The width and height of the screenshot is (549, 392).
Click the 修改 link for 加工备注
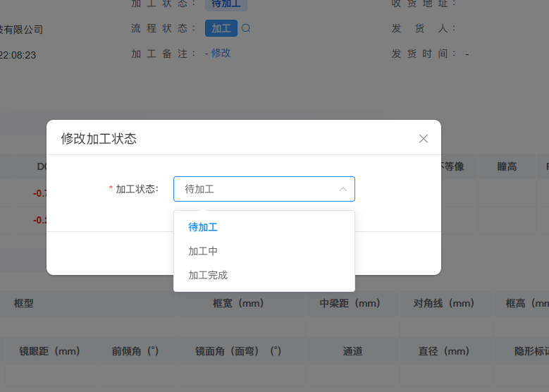pos(221,53)
